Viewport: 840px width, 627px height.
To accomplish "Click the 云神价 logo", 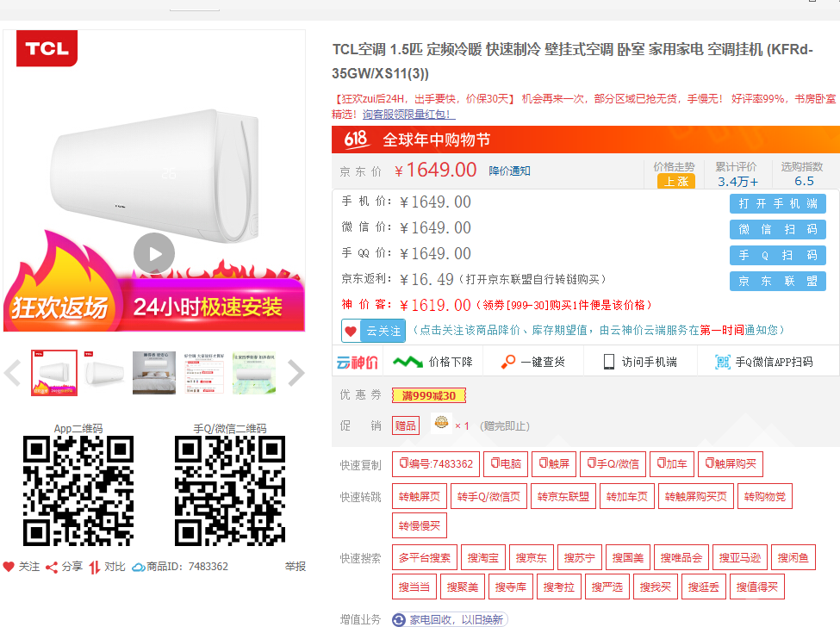I will pos(357,363).
